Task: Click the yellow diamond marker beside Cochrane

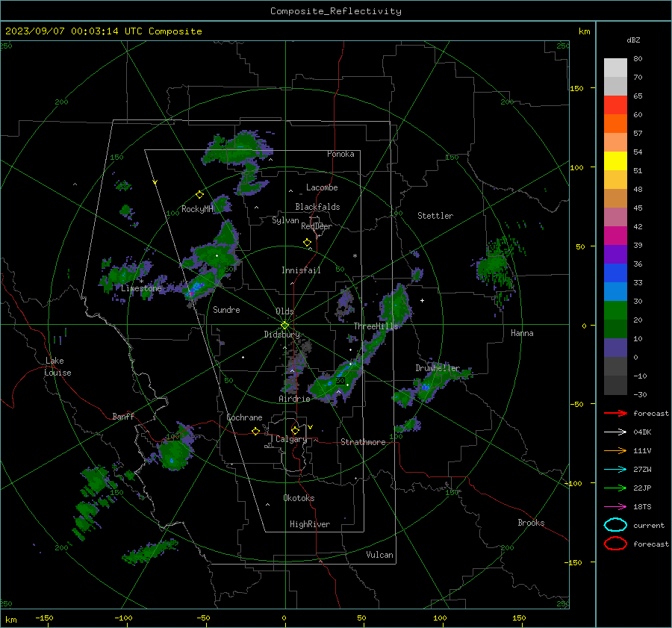Action: [255, 431]
